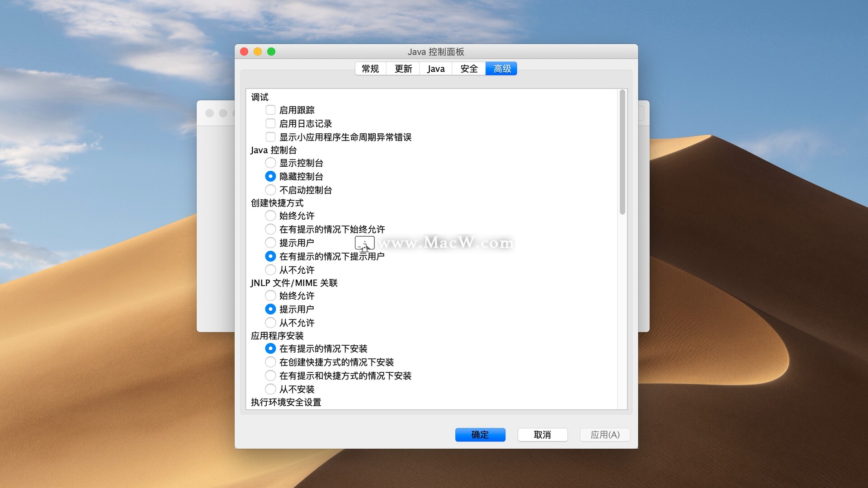
Task: Open the 更新 tab
Action: (403, 69)
